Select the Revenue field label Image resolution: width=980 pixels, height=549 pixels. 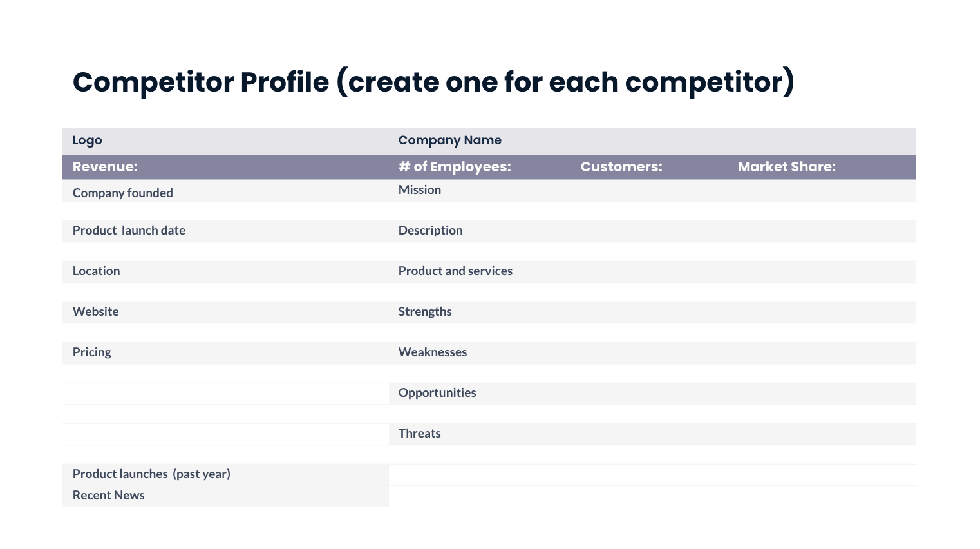105,167
